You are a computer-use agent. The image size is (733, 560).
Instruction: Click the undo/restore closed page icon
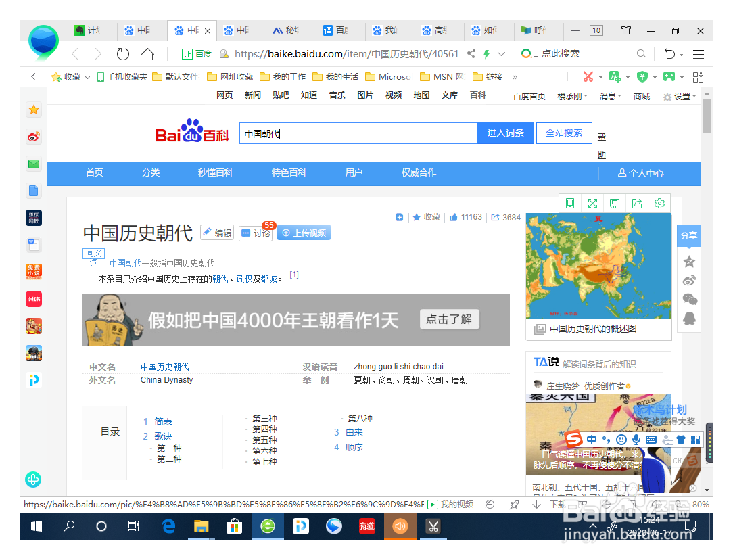(x=669, y=54)
